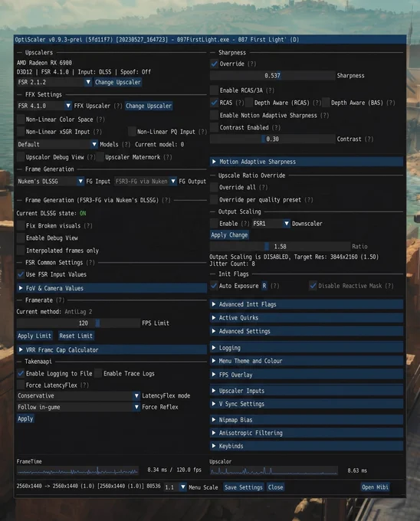Toggle Output Scaling Enable checkbox
420x521 pixels.
(214, 223)
